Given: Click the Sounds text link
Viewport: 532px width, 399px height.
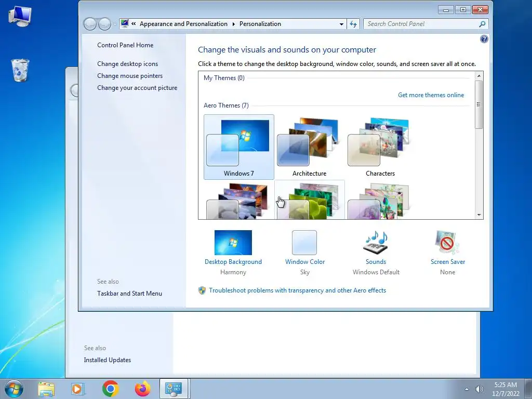Looking at the screenshot, I should [x=376, y=262].
